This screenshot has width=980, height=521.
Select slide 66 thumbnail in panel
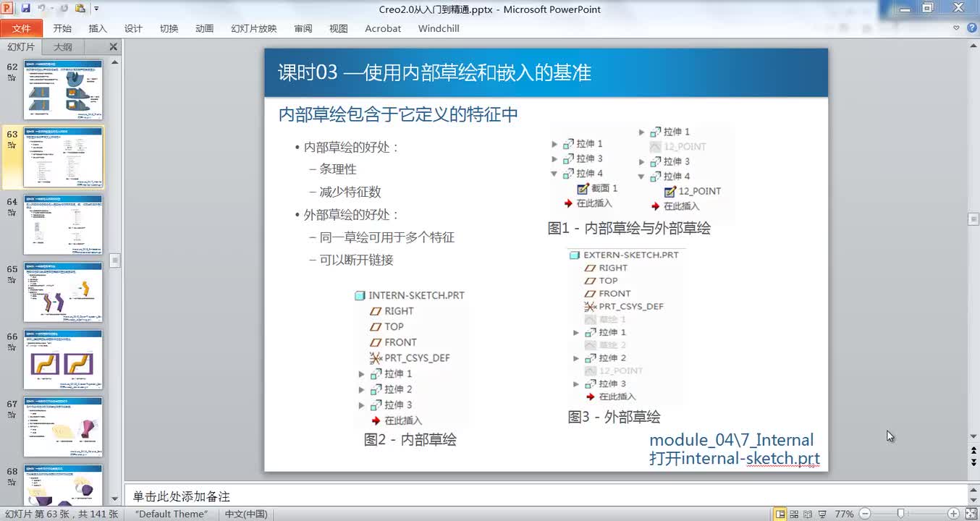coord(63,360)
